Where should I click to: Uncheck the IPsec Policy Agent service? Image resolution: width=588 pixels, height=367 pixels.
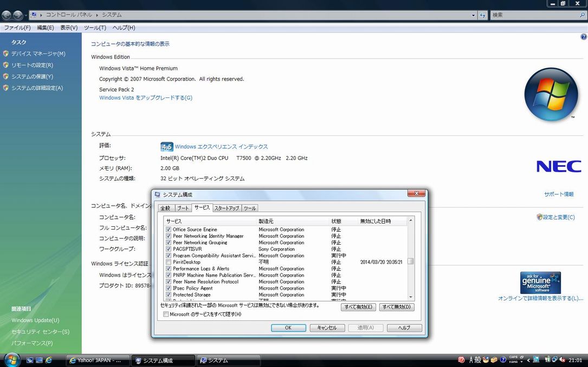coord(169,289)
